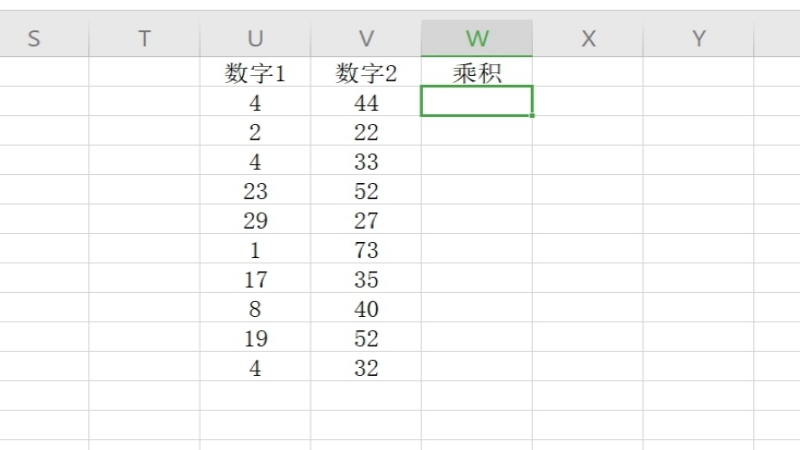
Task: Click column T header
Action: tap(144, 38)
